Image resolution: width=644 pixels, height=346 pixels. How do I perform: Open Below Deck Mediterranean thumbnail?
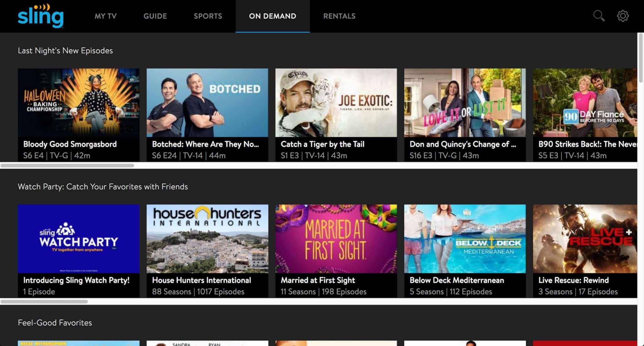coord(465,239)
